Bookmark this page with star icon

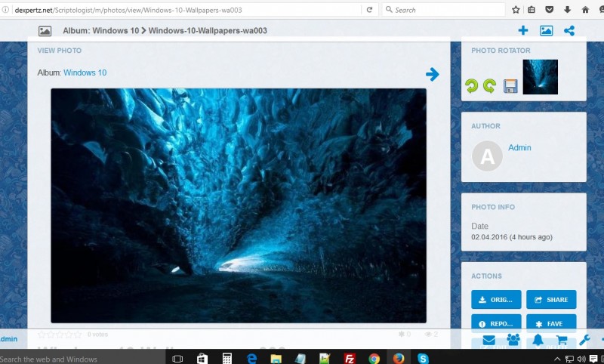click(x=516, y=10)
